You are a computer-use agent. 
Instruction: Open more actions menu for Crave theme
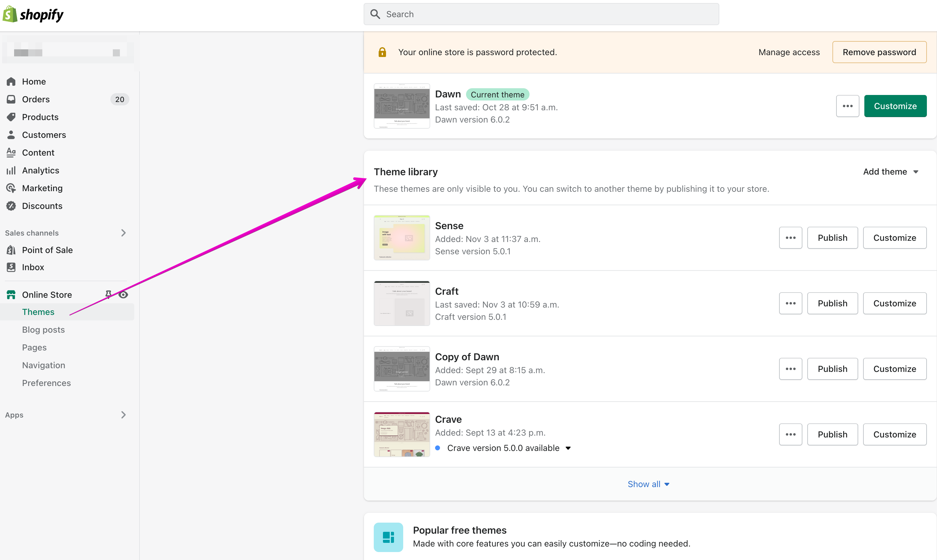(x=790, y=434)
